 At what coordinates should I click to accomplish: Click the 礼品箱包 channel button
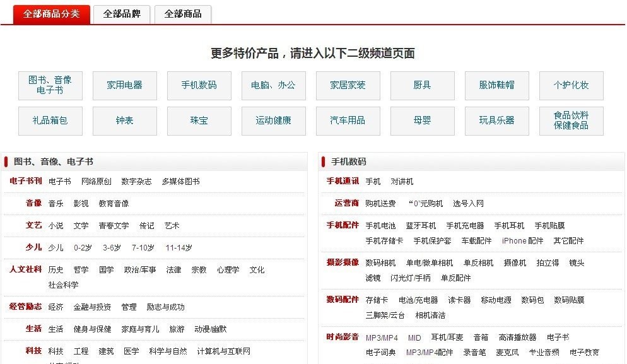click(x=50, y=120)
